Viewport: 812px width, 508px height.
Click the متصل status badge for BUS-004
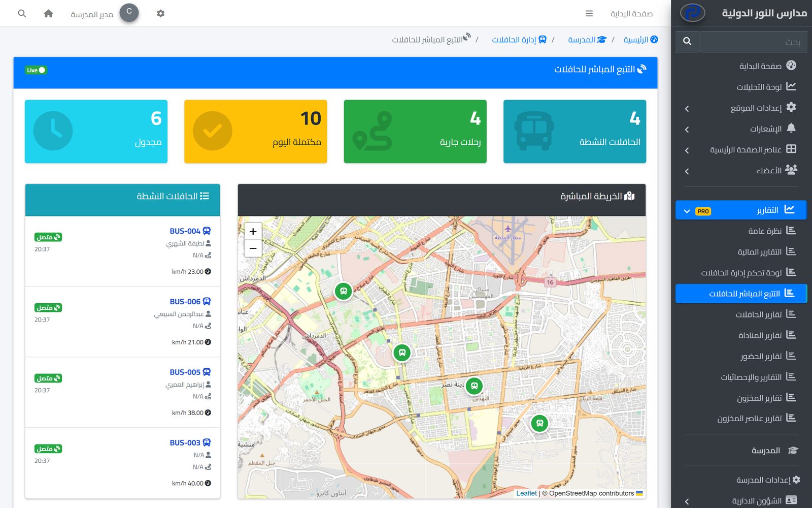48,237
